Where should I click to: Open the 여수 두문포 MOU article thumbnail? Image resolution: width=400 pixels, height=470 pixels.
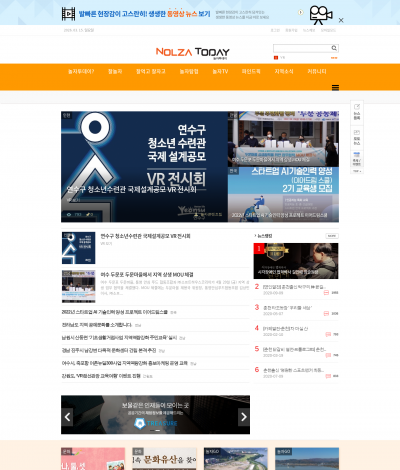pyautogui.click(x=78, y=286)
